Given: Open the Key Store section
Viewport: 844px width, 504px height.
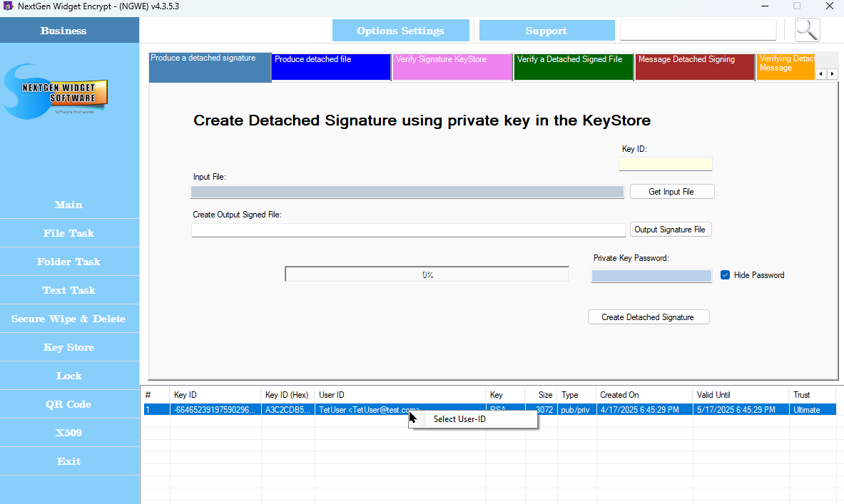Looking at the screenshot, I should click(x=69, y=347).
